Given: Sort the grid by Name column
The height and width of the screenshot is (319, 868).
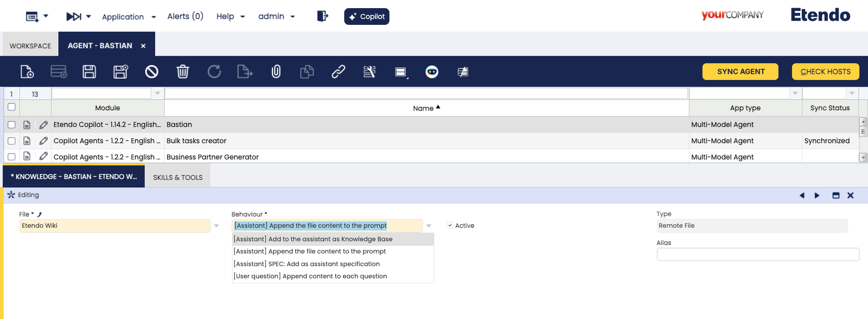Looking at the screenshot, I should 426,108.
